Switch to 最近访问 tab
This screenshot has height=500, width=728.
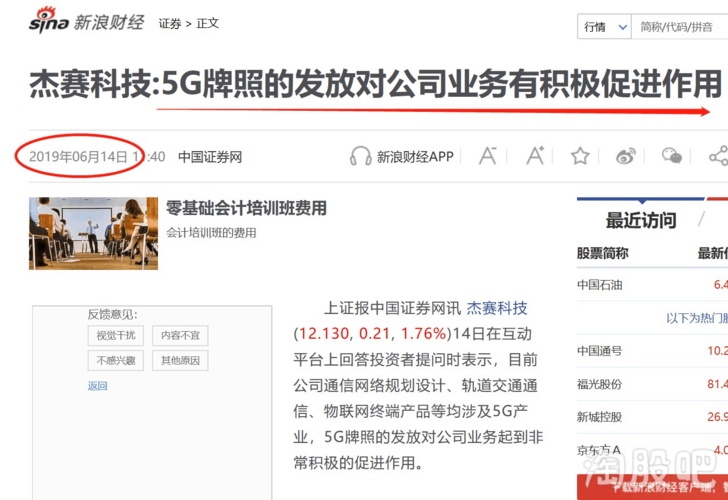coord(641,220)
